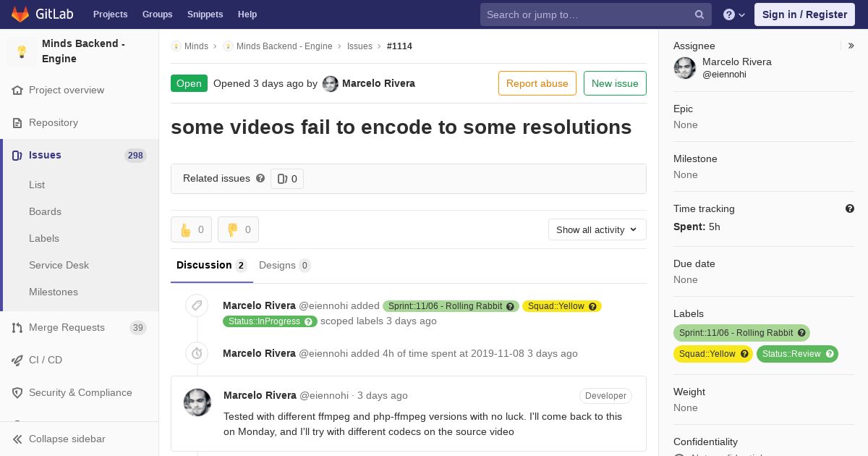This screenshot has width=868, height=456.
Task: Open the issues List in sidebar
Action: click(37, 185)
